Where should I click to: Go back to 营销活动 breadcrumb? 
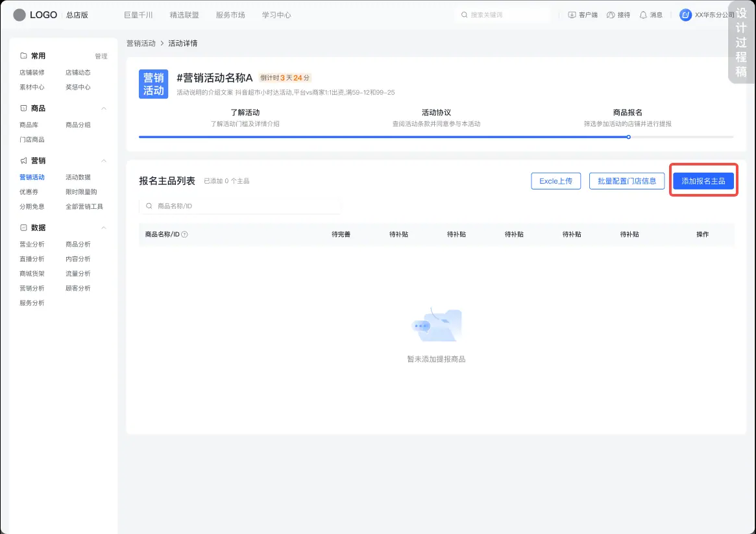pyautogui.click(x=141, y=43)
